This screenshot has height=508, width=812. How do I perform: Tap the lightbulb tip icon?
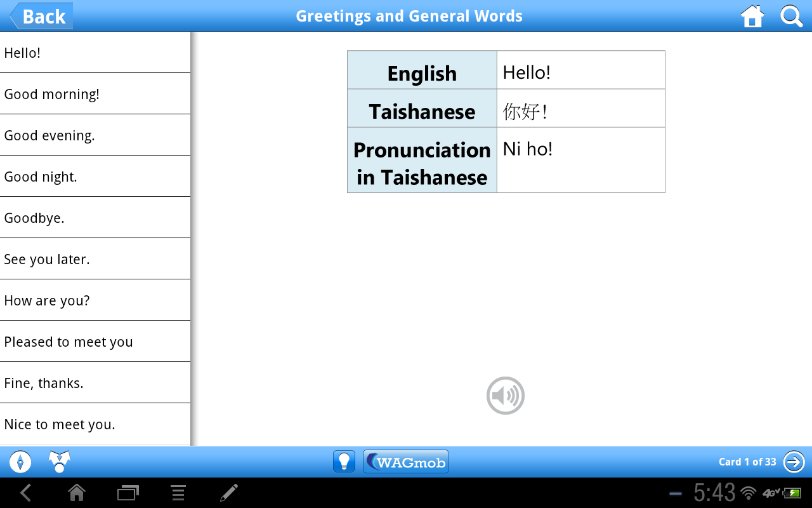pyautogui.click(x=344, y=462)
